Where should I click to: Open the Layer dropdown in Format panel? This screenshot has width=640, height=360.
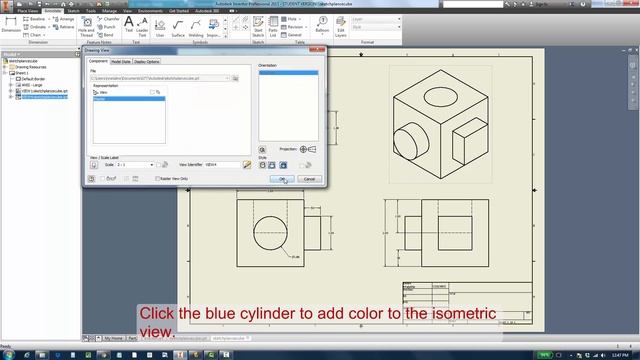point(399,19)
